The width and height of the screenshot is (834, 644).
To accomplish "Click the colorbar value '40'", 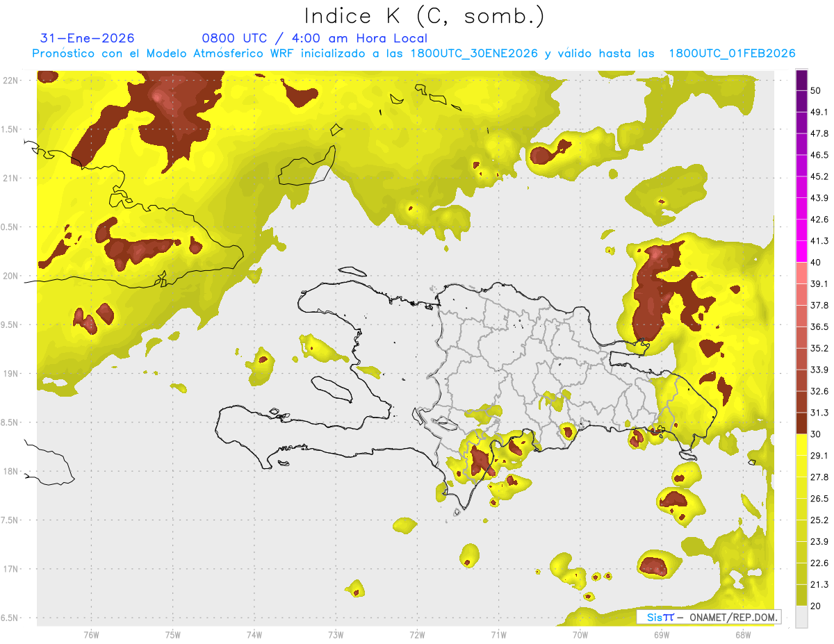I will click(x=816, y=263).
